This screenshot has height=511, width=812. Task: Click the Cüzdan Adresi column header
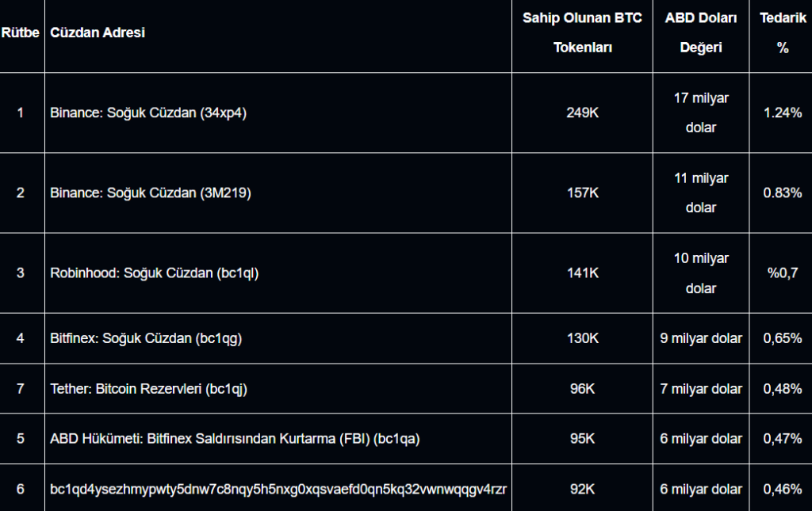tap(98, 32)
